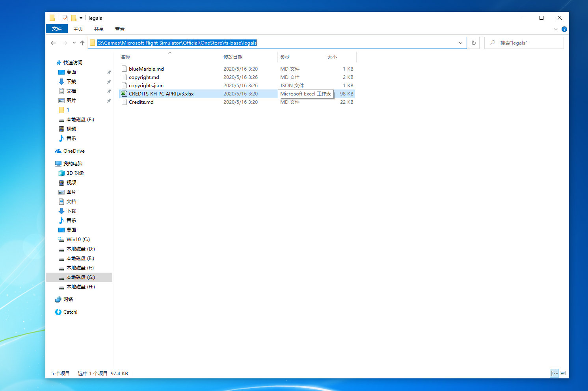The width and height of the screenshot is (588, 391).
Task: Open Win10 (C:) drive
Action: point(78,239)
